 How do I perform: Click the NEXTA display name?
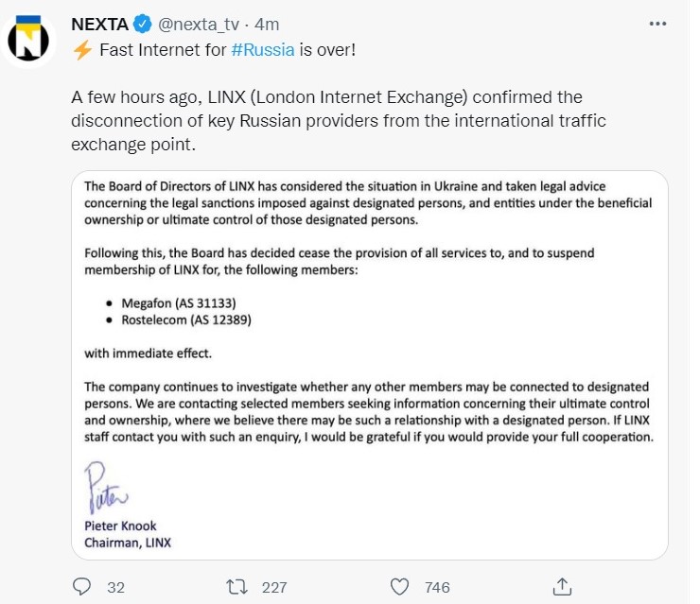[x=101, y=24]
